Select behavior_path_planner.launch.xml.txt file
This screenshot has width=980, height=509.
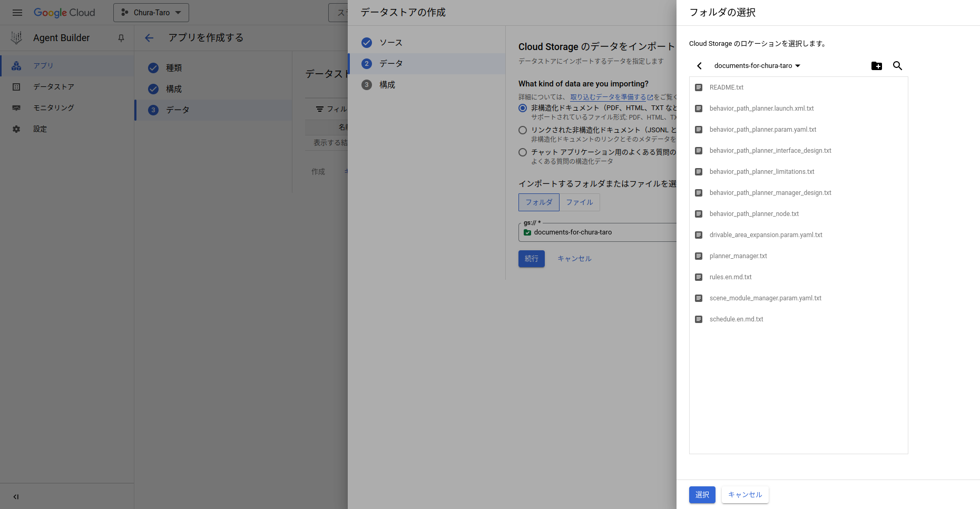click(798, 109)
